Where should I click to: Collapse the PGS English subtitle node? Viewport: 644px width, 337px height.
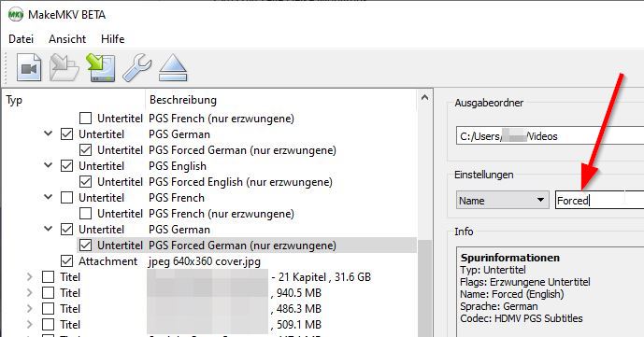48,165
